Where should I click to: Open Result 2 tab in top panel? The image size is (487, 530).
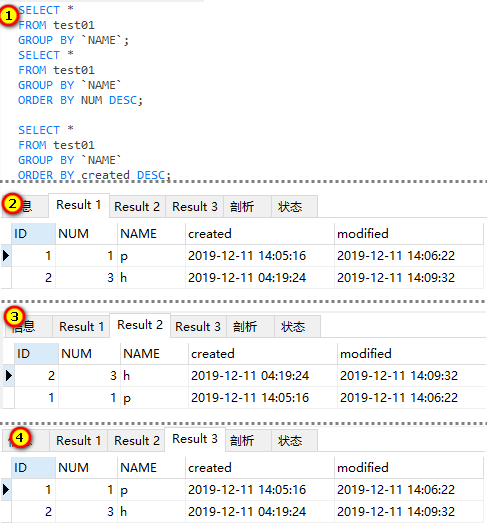pos(137,207)
